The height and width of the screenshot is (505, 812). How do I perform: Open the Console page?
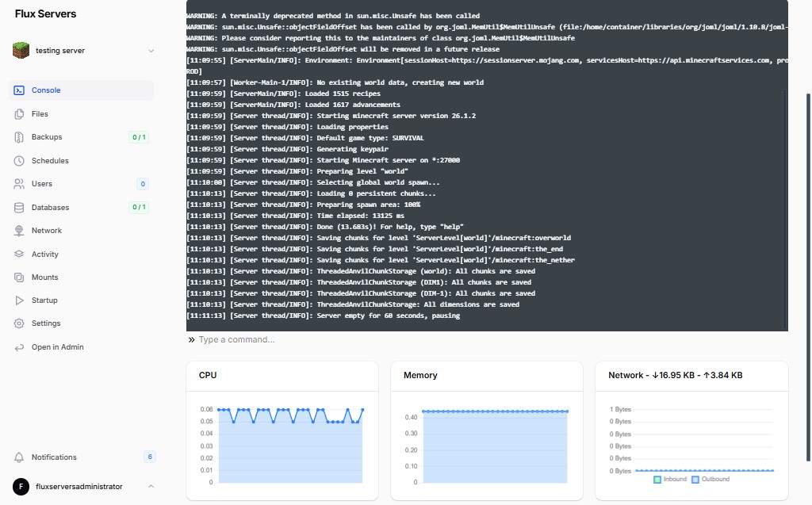[82, 90]
